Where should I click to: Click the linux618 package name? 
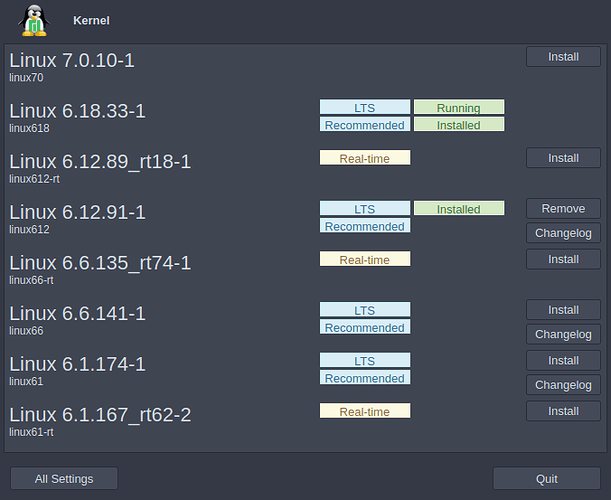point(29,128)
